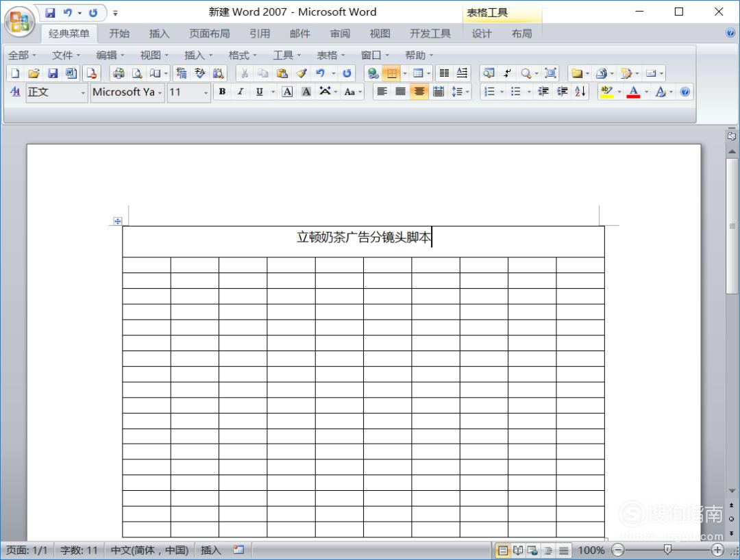Click the 字数: 11 word count
This screenshot has height=560, width=740.
(x=79, y=550)
